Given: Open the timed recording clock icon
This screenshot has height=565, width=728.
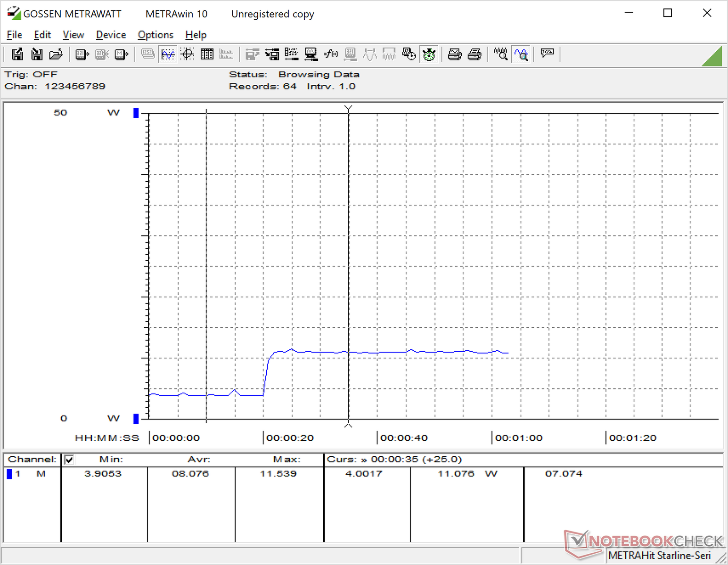Looking at the screenshot, I should point(409,55).
